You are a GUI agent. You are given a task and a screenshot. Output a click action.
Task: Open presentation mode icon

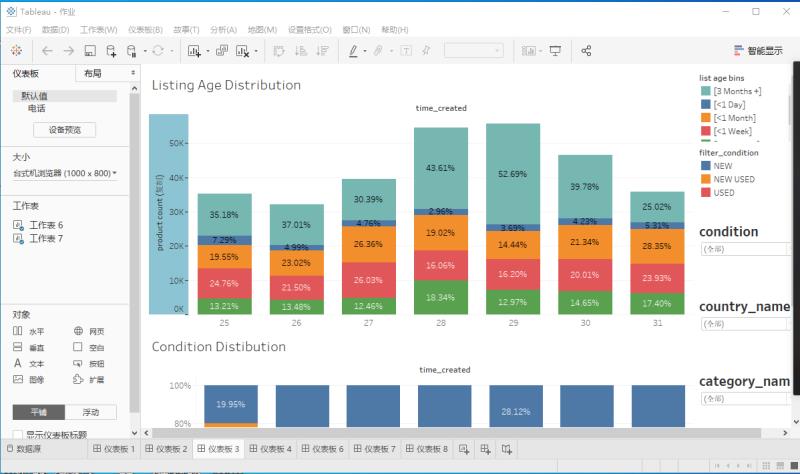[x=555, y=51]
